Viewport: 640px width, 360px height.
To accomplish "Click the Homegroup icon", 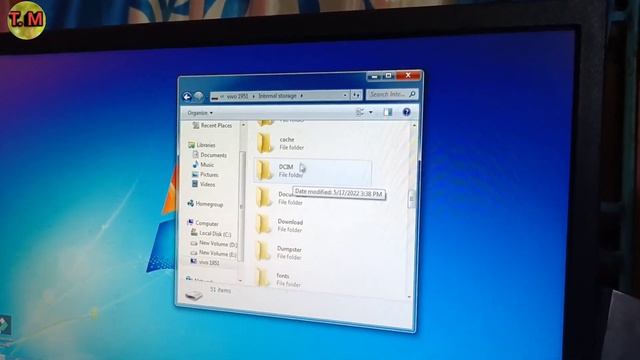I will (x=190, y=203).
